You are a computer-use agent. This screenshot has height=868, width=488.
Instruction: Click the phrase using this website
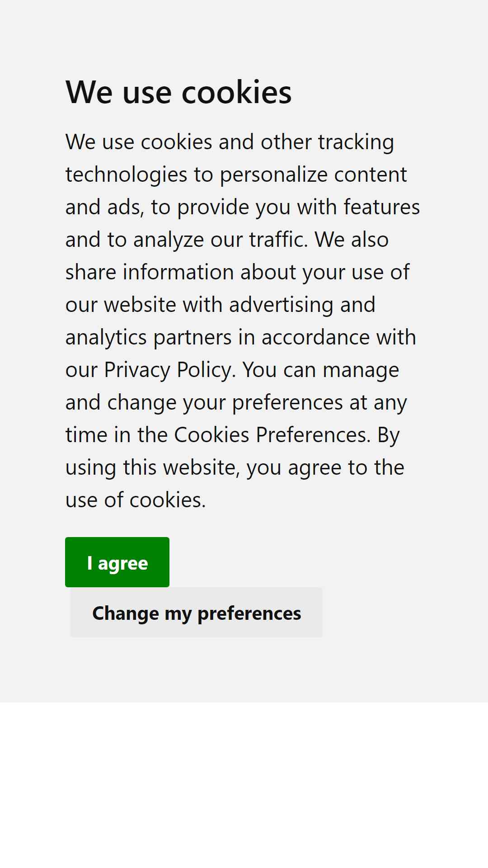tap(152, 467)
